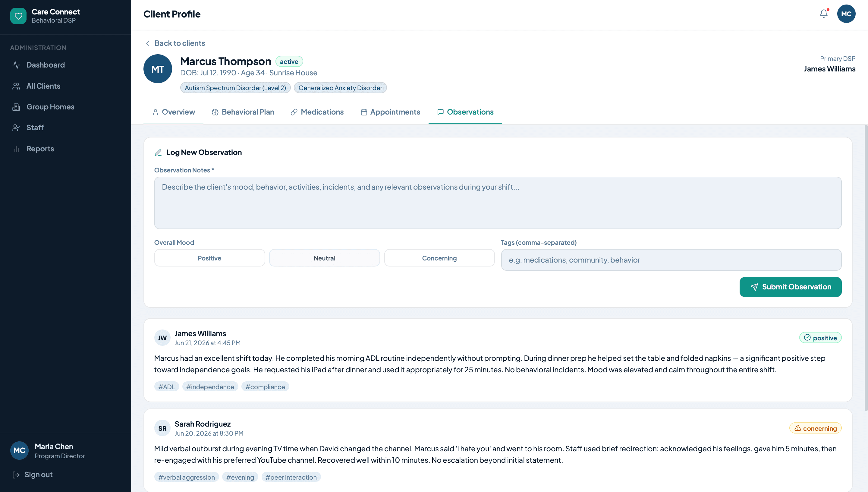This screenshot has height=492, width=868.
Task: Click the Sign out arrow icon
Action: tap(16, 475)
